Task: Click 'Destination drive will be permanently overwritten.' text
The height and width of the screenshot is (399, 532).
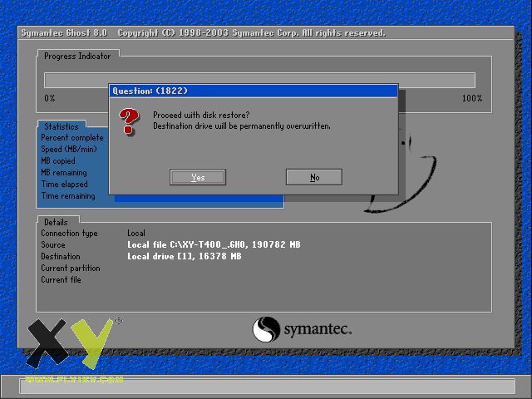Action: [242, 126]
